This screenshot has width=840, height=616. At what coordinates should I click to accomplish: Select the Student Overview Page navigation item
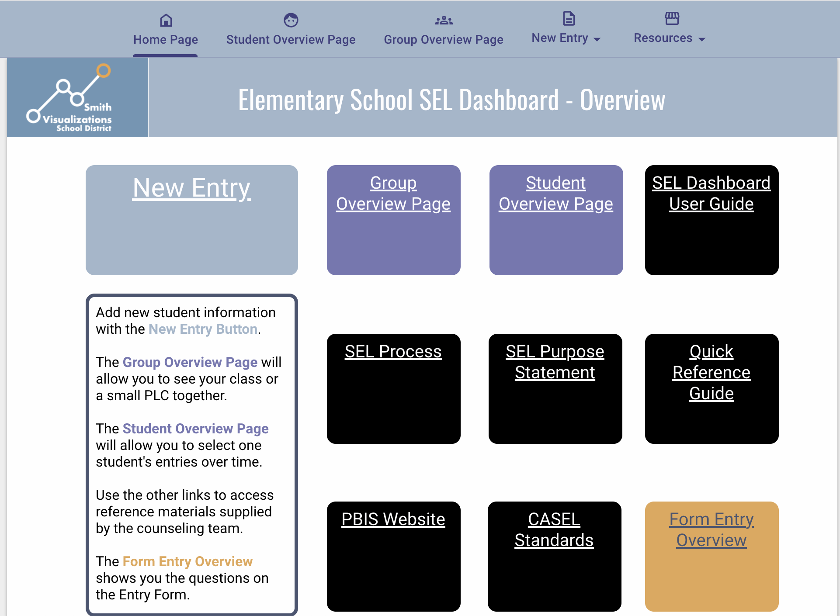[x=291, y=39]
